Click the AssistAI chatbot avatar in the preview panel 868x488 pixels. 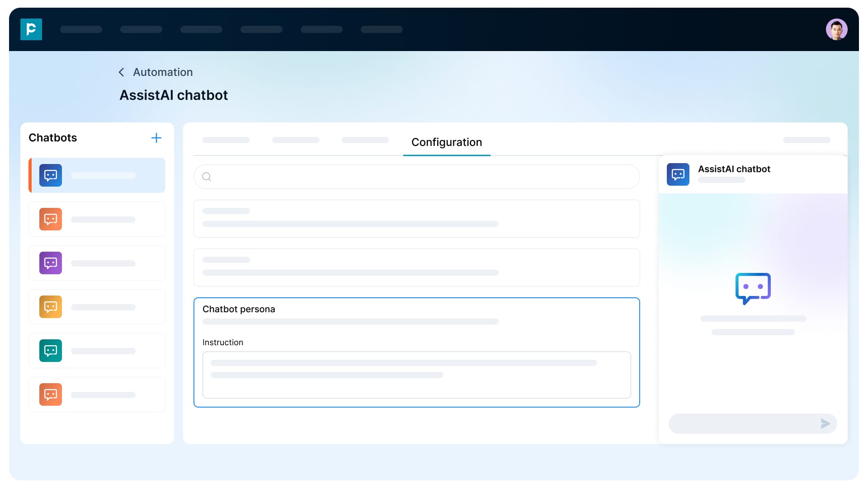tap(678, 174)
